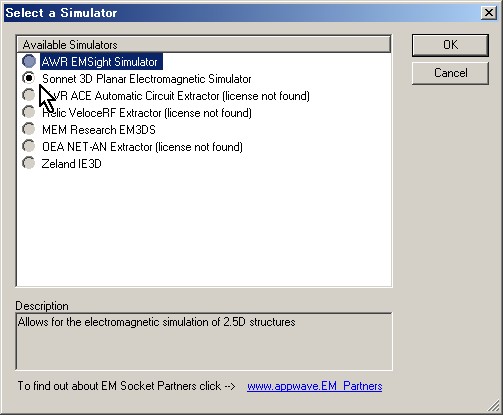503x415 pixels.
Task: Select Zeland IE3D radio button
Action: coord(29,163)
